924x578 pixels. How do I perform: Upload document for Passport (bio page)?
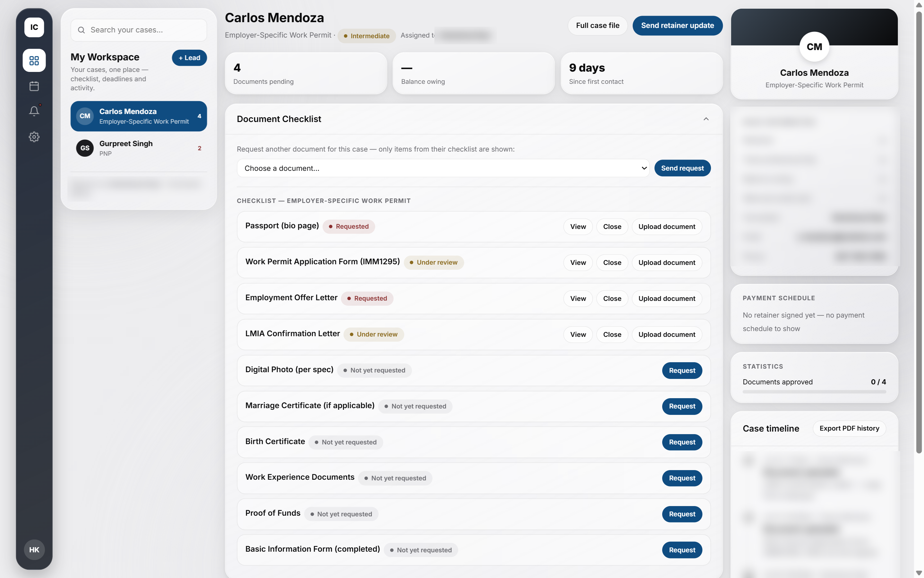[667, 227]
